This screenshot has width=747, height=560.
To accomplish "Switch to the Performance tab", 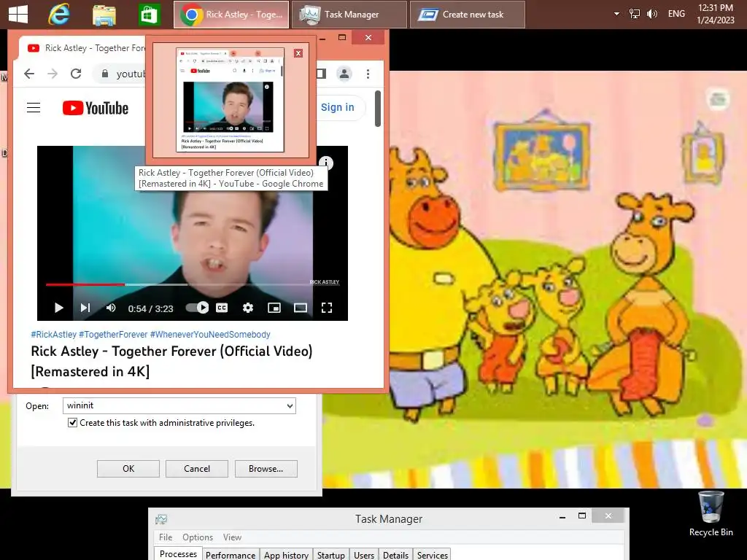I will [231, 555].
